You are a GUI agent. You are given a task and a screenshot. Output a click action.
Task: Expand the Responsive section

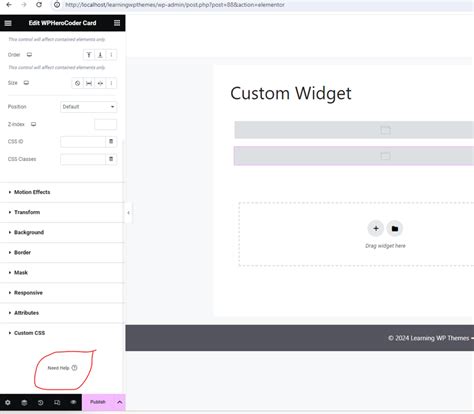(62, 293)
